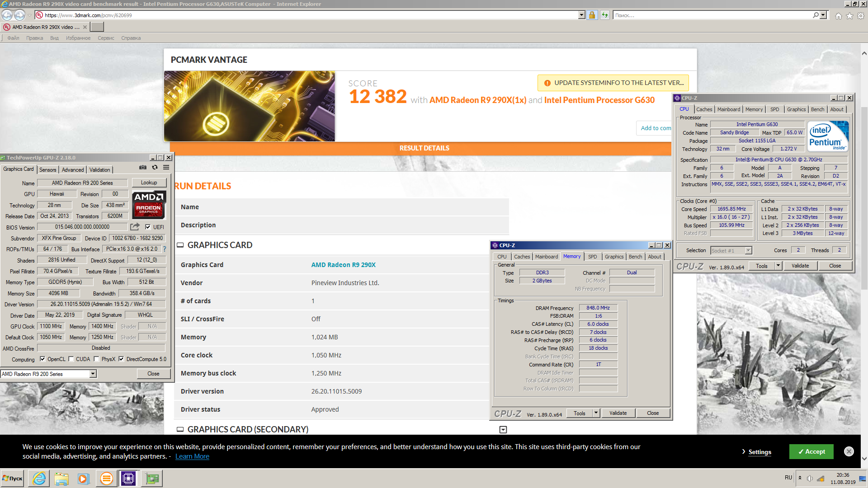
Task: Click the browser forward arrow button
Action: 19,15
